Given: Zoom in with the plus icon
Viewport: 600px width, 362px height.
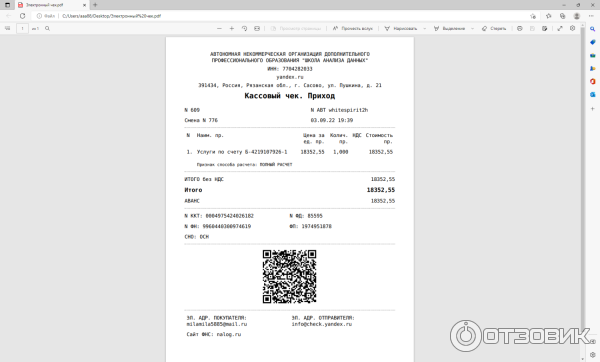Looking at the screenshot, I should coord(232,28).
